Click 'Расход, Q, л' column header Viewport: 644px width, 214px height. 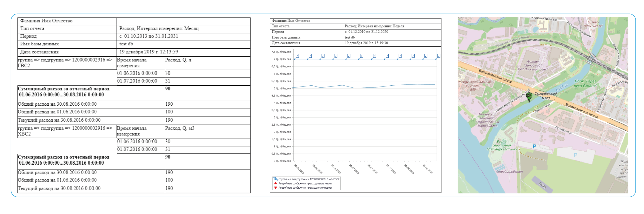(x=178, y=60)
